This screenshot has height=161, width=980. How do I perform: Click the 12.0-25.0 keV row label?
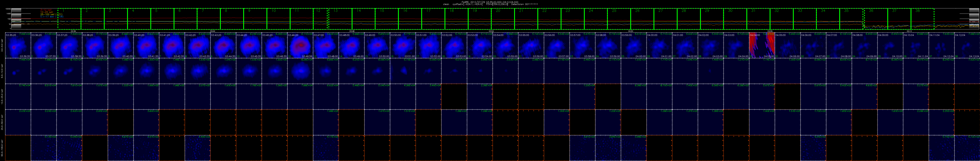tap(2, 96)
